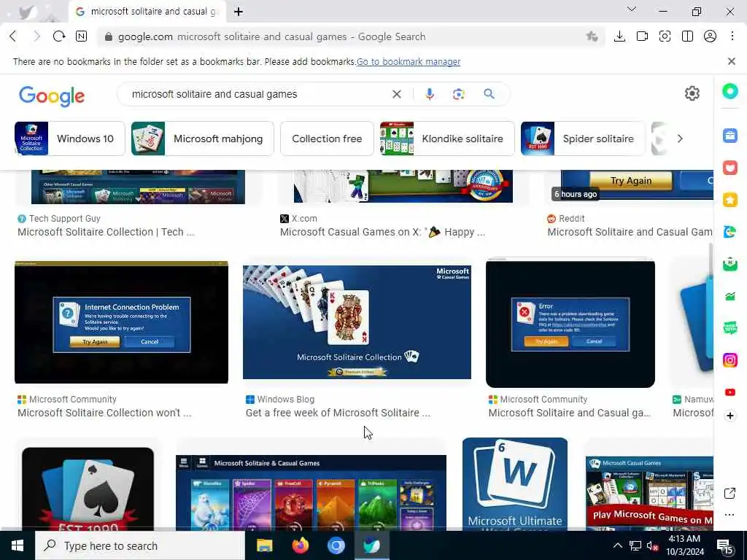Filter by the Microsoft mahjong chip

(x=203, y=139)
